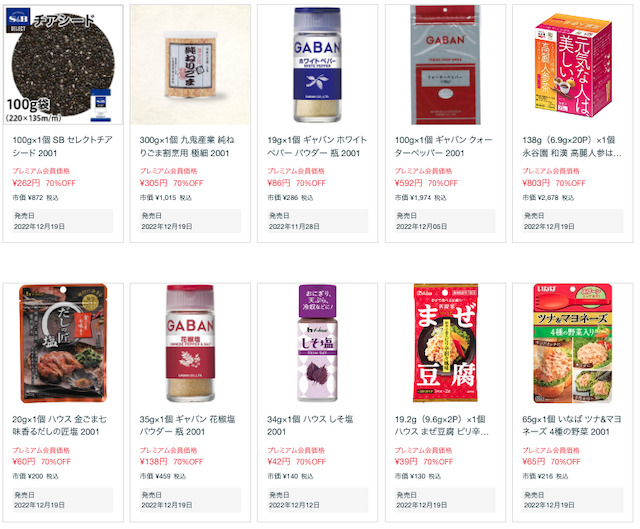Select the ¥262円 70%OFF price
Screen dimensions: 640x529
tap(44, 183)
